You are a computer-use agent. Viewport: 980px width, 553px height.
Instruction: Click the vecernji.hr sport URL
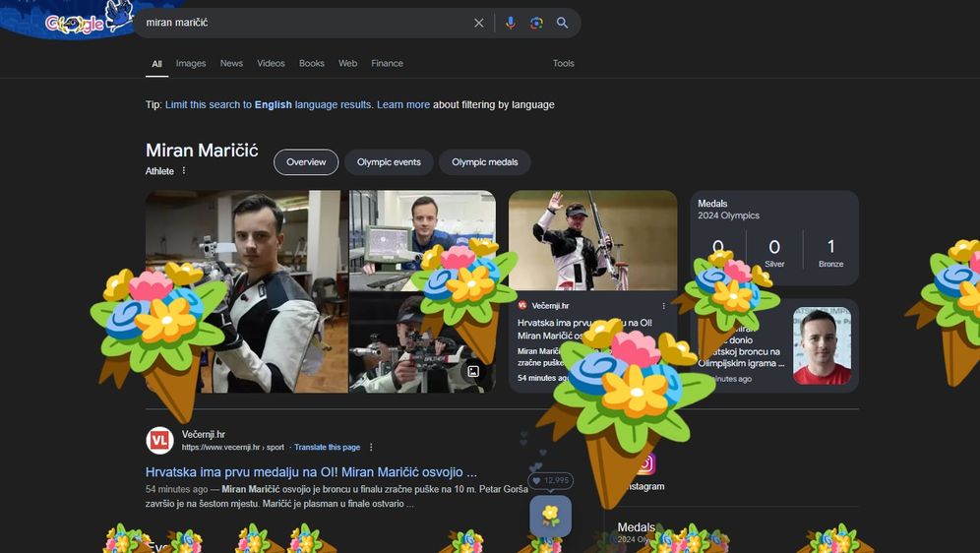pyautogui.click(x=232, y=448)
